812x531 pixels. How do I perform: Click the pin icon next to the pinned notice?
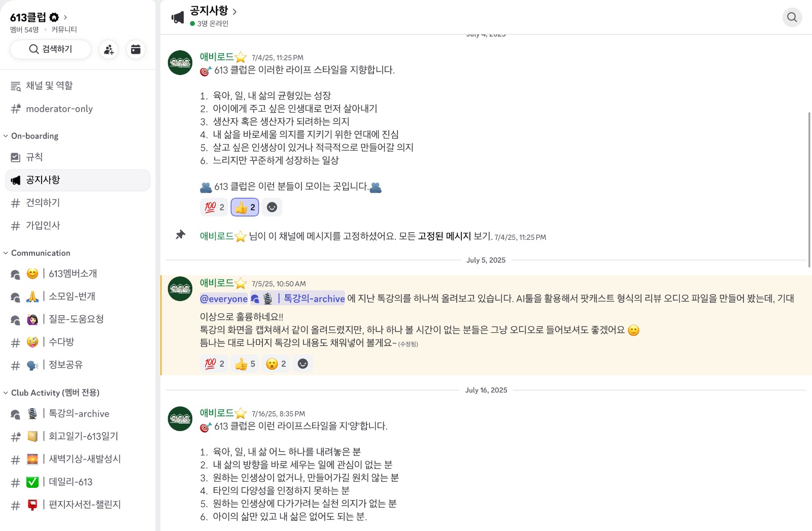[x=181, y=234]
